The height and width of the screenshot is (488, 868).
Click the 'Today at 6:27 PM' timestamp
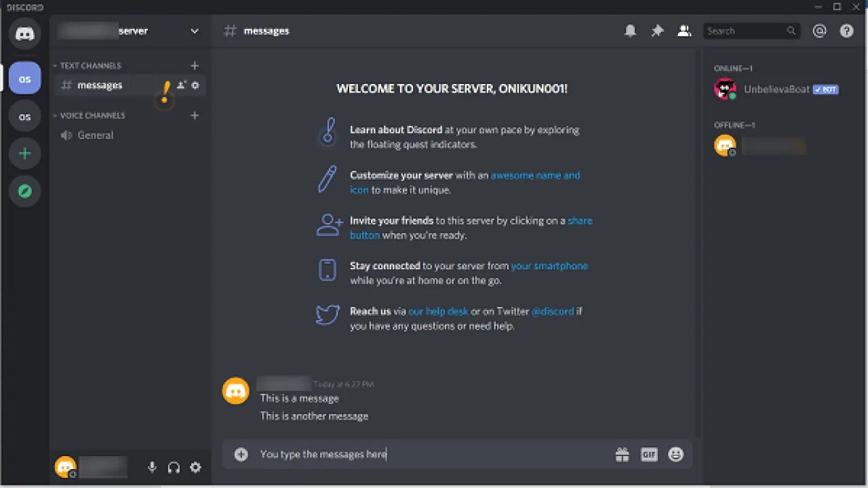[344, 384]
